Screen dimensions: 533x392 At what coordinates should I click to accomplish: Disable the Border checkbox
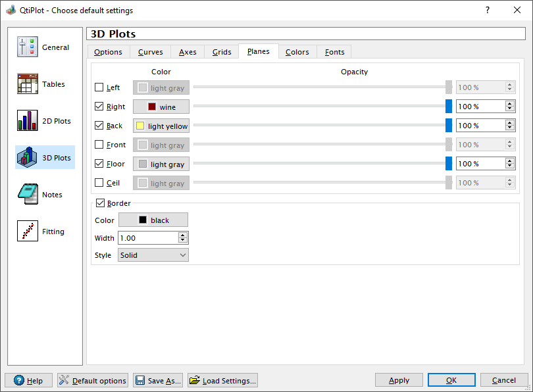(101, 203)
